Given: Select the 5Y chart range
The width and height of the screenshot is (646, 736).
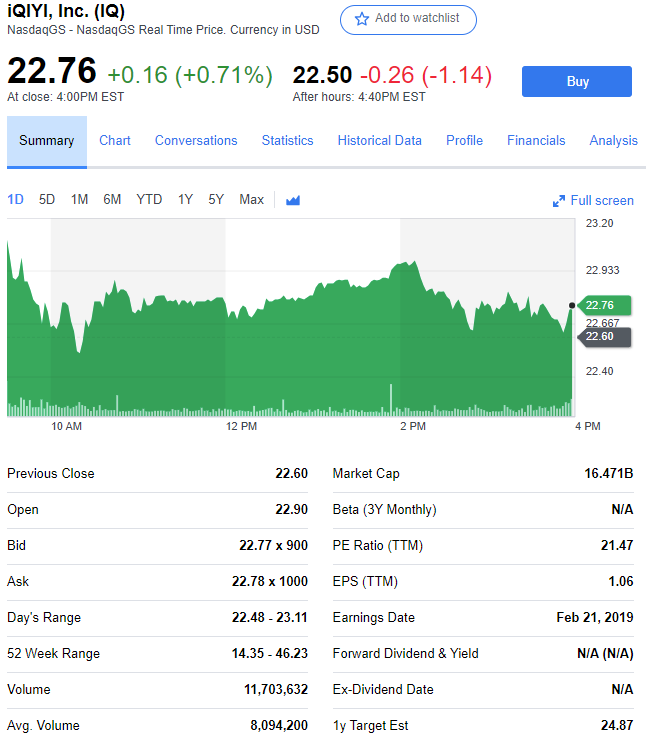Looking at the screenshot, I should (216, 199).
